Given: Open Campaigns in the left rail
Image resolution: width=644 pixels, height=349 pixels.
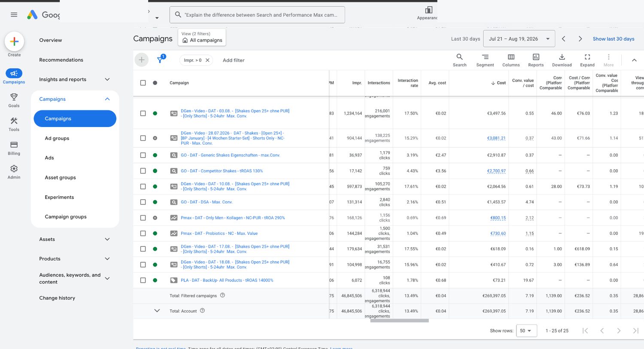Looking at the screenshot, I should tap(14, 76).
